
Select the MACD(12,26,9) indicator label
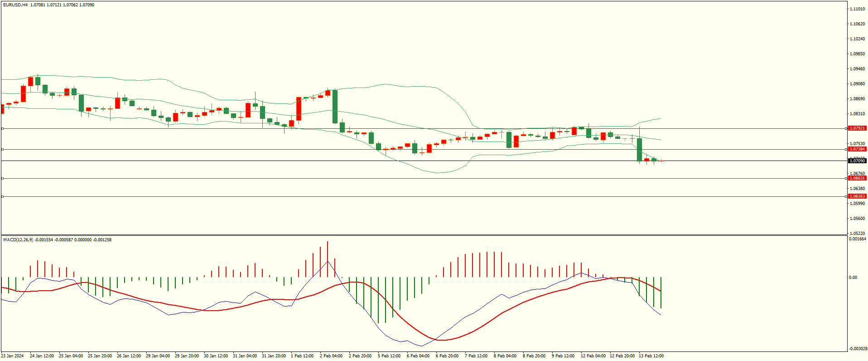(18, 239)
